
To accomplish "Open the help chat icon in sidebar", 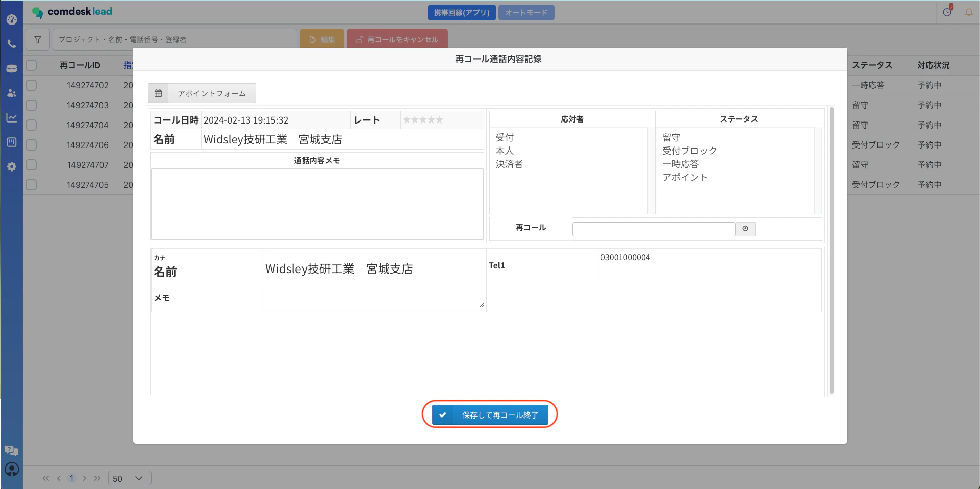I will point(11,450).
